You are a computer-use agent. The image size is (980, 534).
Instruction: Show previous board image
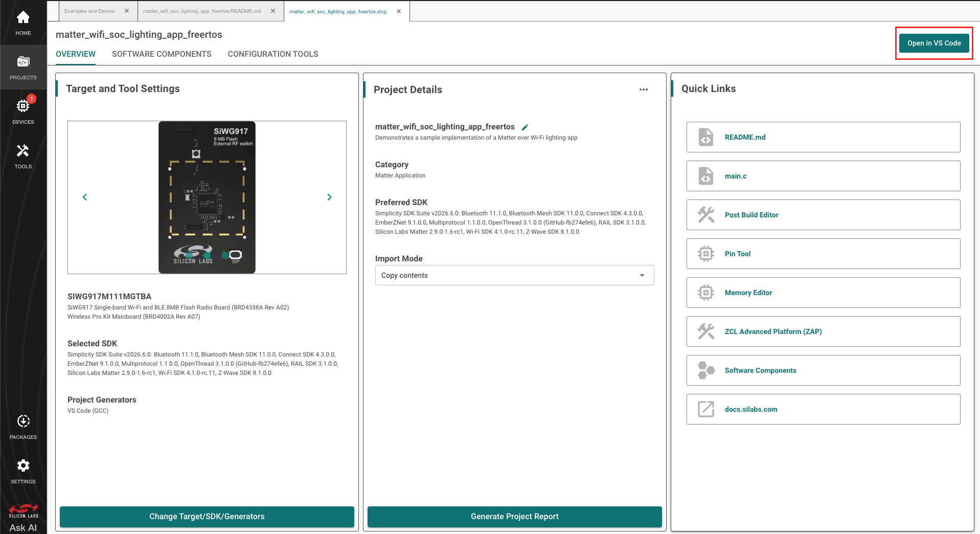click(x=85, y=197)
